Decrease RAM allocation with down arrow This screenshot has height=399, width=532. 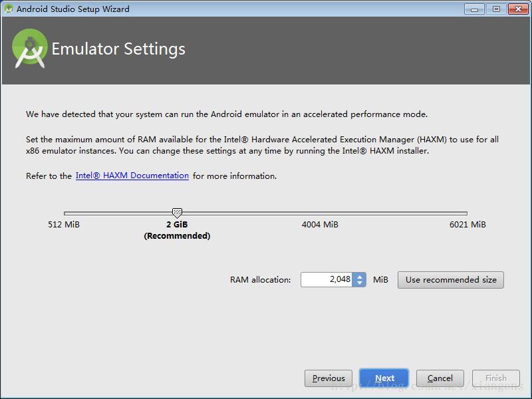360,283
